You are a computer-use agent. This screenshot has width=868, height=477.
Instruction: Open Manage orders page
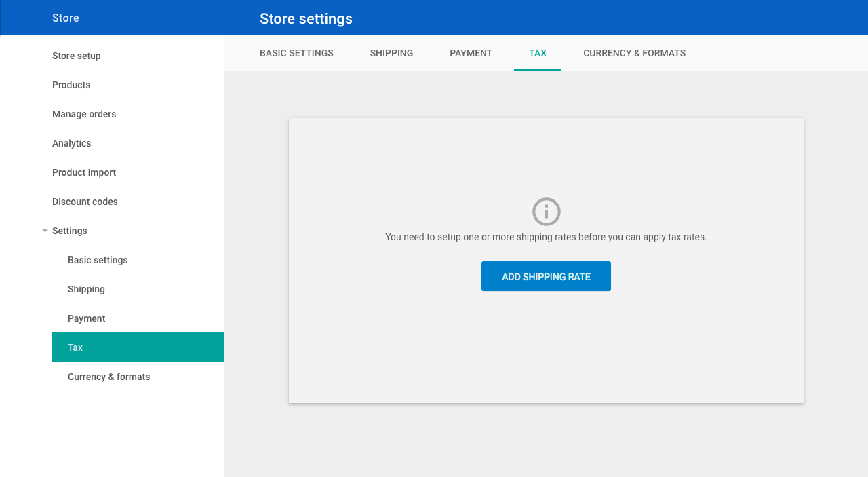pos(84,114)
